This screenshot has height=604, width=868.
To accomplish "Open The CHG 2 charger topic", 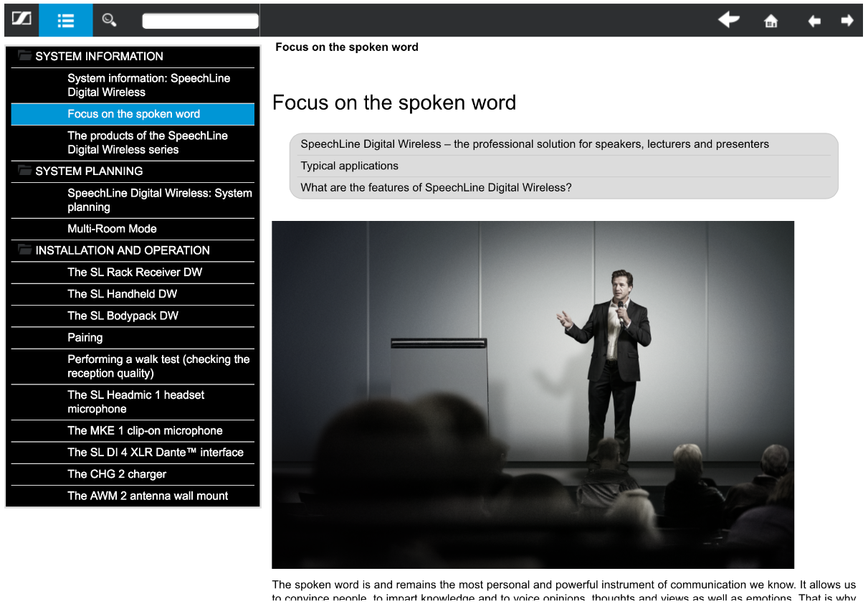I will (x=117, y=474).
